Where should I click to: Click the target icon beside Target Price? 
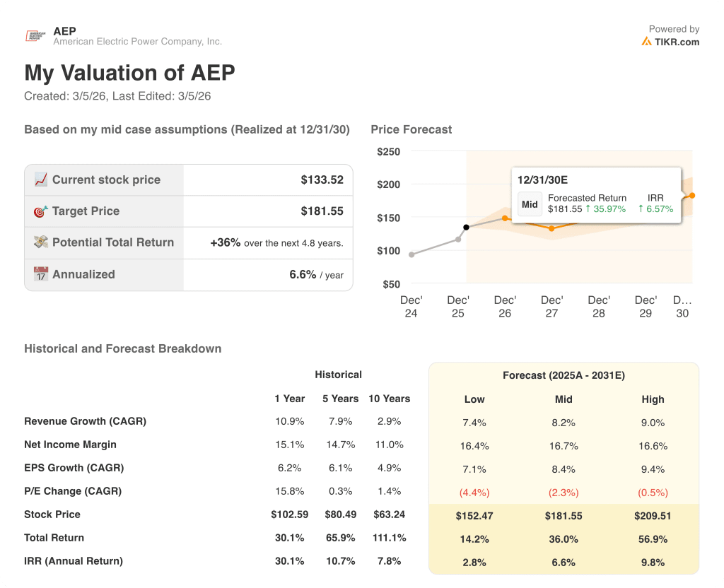40,211
